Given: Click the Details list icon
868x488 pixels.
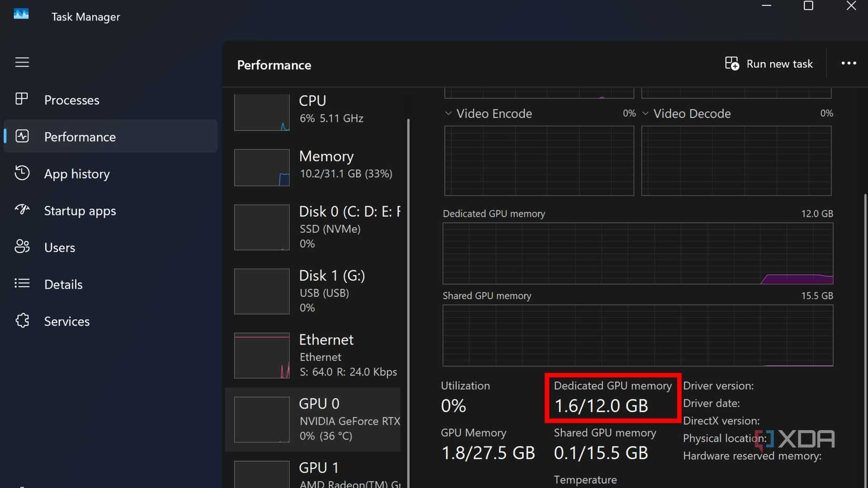Looking at the screenshot, I should [22, 283].
